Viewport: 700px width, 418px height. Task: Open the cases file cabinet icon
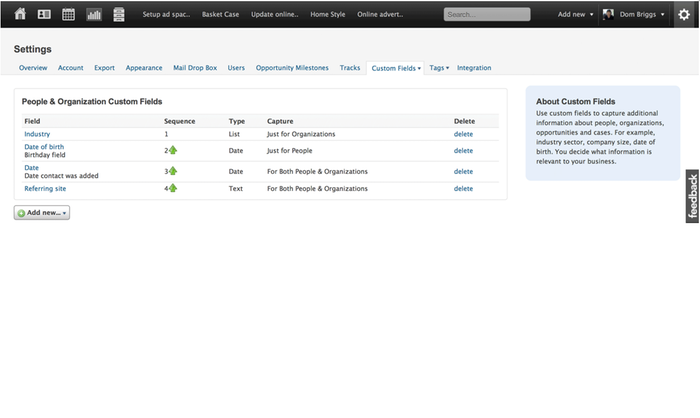(119, 15)
